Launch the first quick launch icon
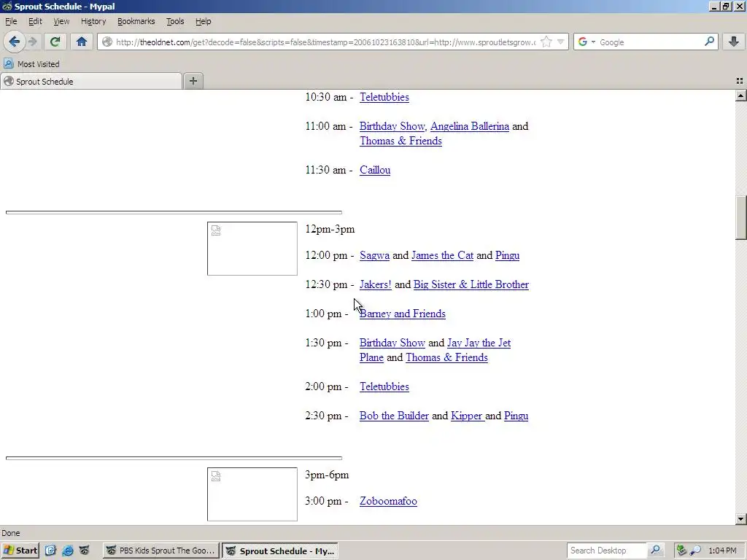Image resolution: width=747 pixels, height=560 pixels. tap(51, 551)
